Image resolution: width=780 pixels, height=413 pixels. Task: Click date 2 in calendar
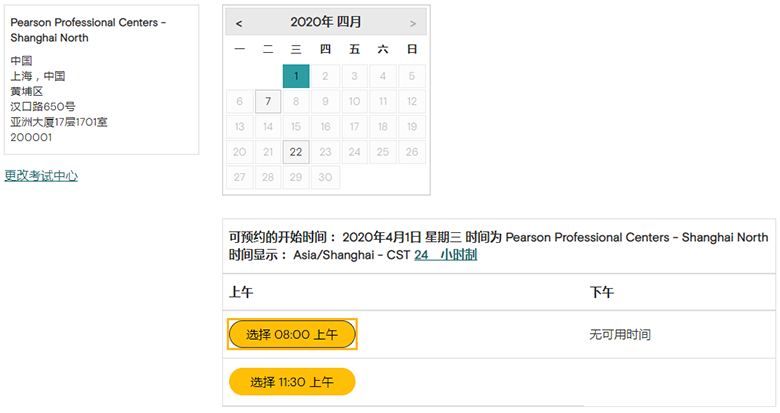(326, 77)
